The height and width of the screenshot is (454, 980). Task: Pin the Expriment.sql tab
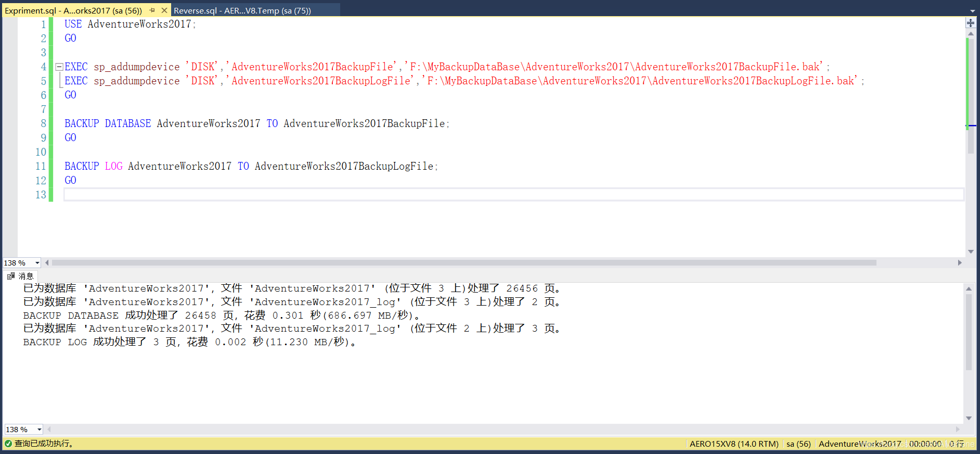[x=152, y=10]
